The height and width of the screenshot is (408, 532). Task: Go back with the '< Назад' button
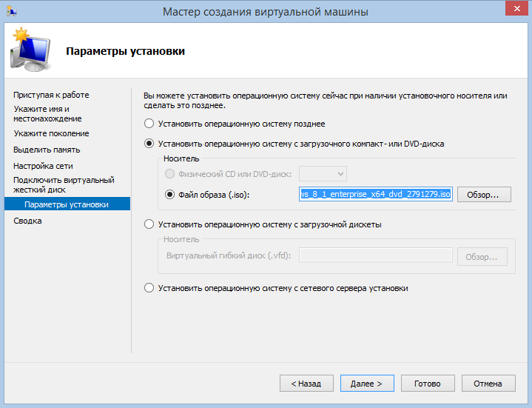pos(306,384)
